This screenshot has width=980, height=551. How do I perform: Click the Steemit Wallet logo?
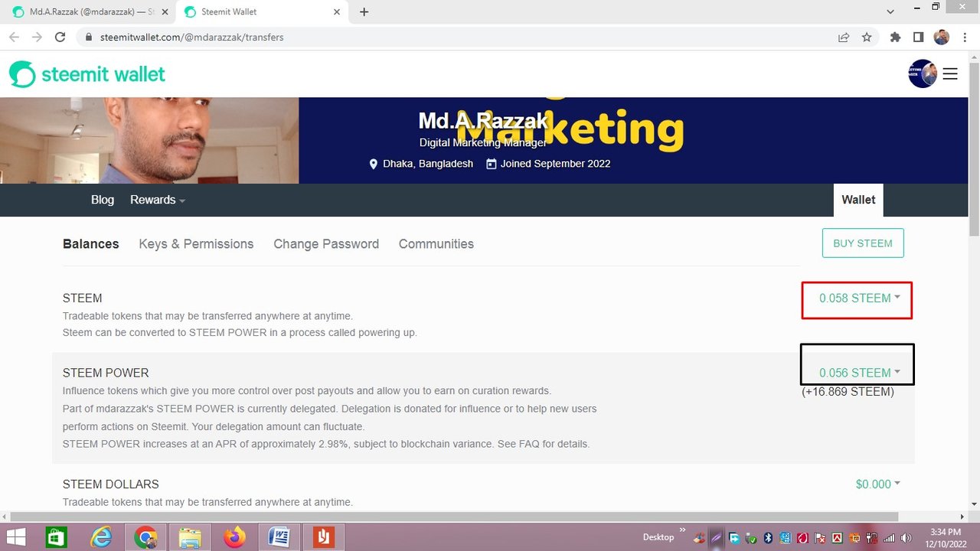[87, 74]
